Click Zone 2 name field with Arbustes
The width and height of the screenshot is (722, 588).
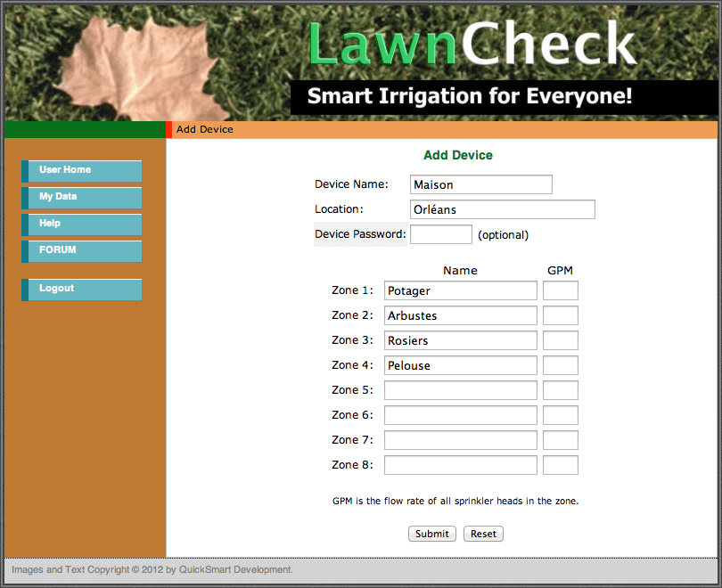(x=461, y=315)
